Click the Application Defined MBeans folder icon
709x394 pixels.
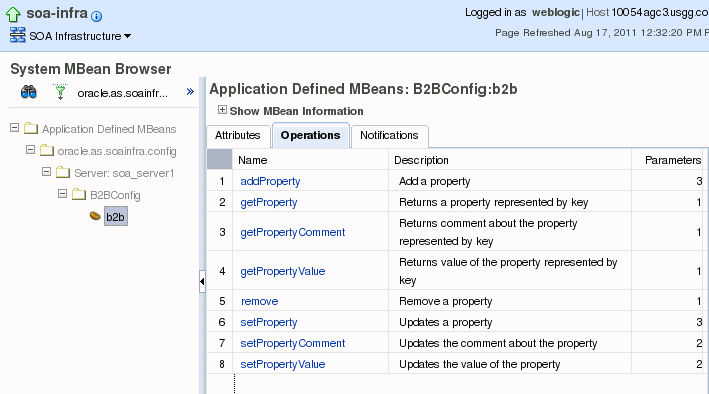point(31,128)
